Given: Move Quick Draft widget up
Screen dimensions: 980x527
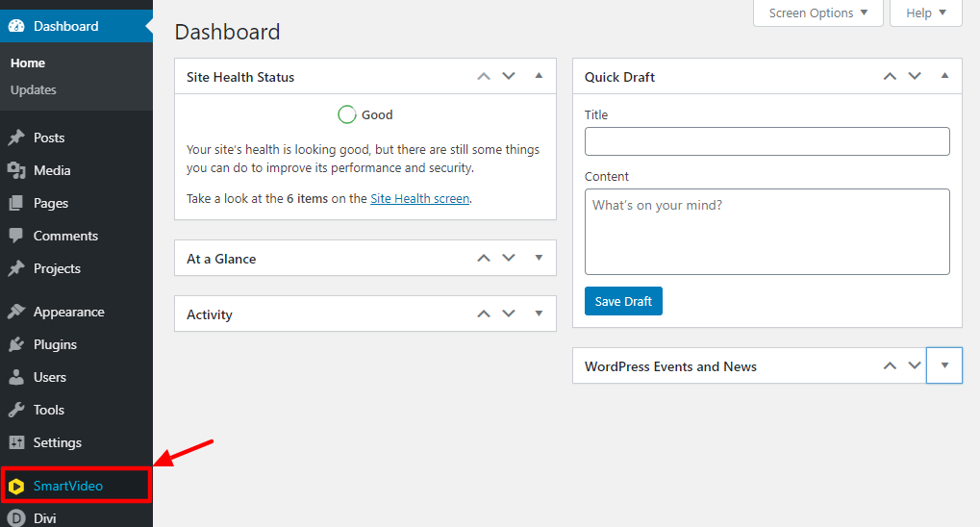Looking at the screenshot, I should (x=890, y=76).
